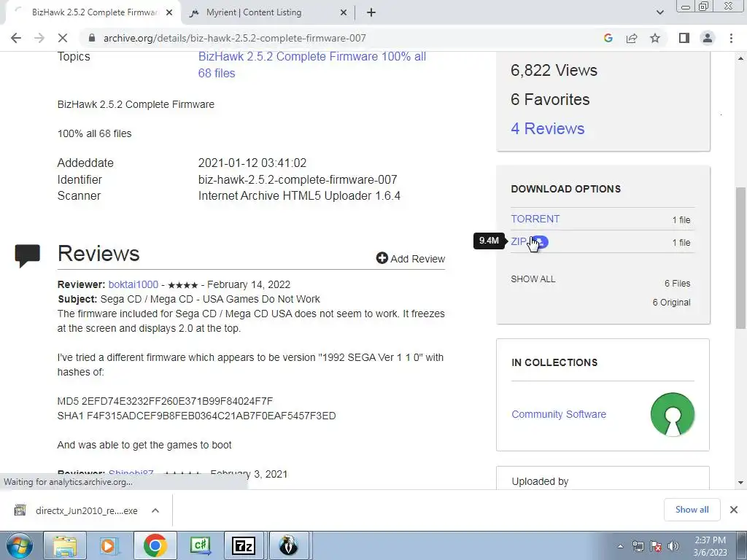Viewport: 747px width, 560px height.
Task: Click the scrollbar up arrow
Action: pyautogui.click(x=740, y=58)
